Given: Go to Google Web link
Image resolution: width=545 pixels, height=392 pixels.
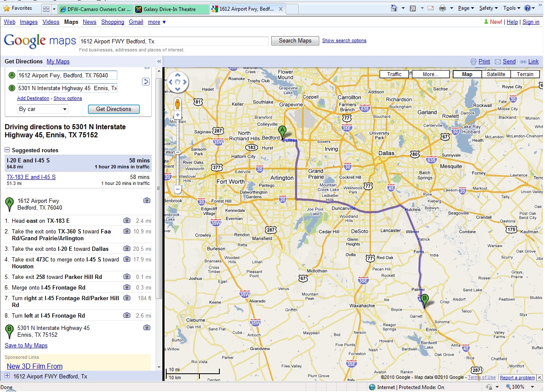Looking at the screenshot, I should pyautogui.click(x=9, y=22).
